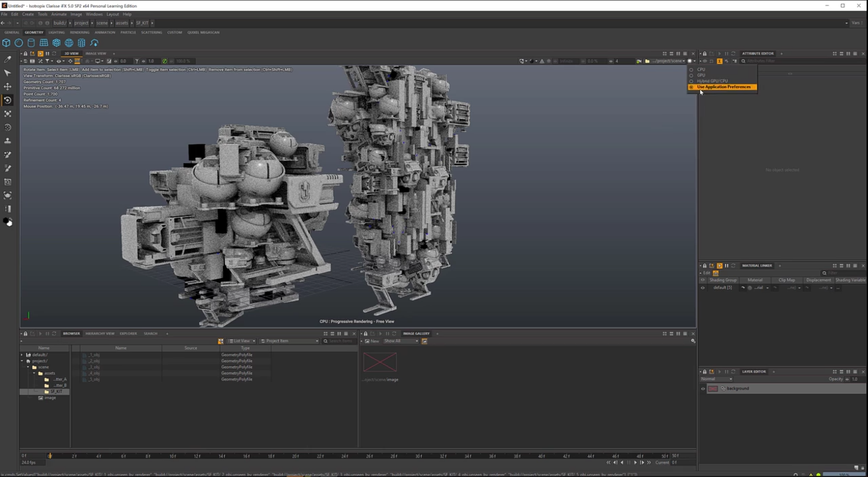Pause rendering in the 3D View

click(48, 54)
